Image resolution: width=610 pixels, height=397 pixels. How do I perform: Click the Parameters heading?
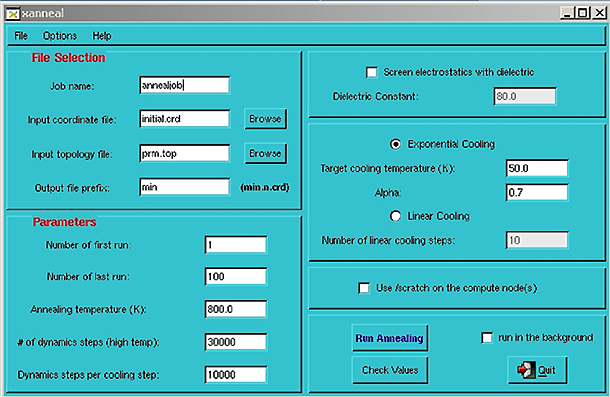pos(64,222)
